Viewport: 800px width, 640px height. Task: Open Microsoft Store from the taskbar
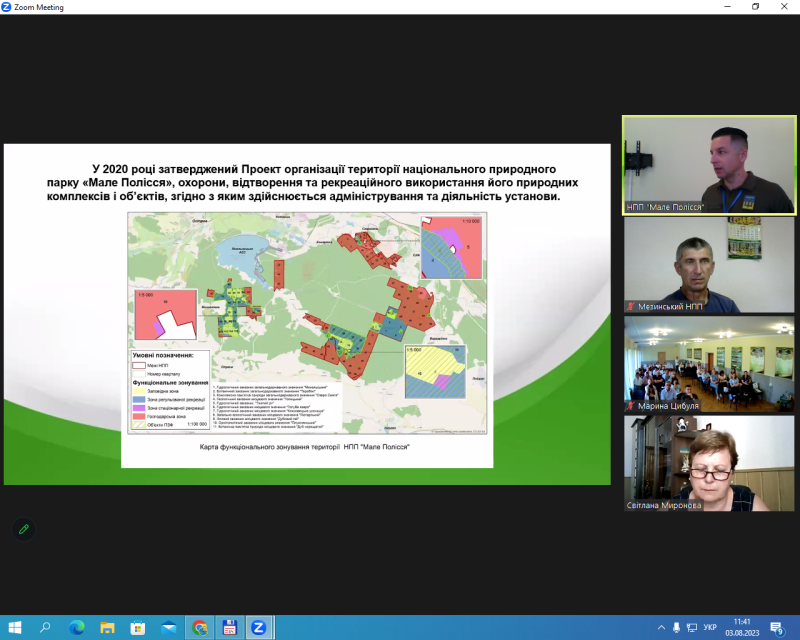click(x=138, y=627)
